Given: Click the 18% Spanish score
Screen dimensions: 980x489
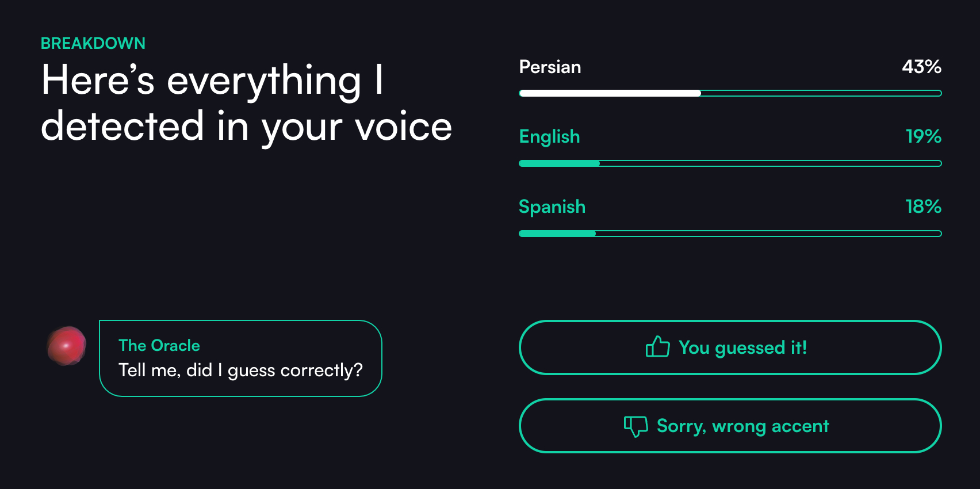Looking at the screenshot, I should [x=923, y=207].
